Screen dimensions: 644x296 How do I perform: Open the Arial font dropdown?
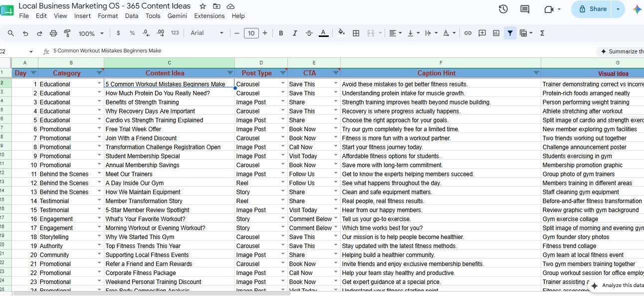pyautogui.click(x=208, y=33)
